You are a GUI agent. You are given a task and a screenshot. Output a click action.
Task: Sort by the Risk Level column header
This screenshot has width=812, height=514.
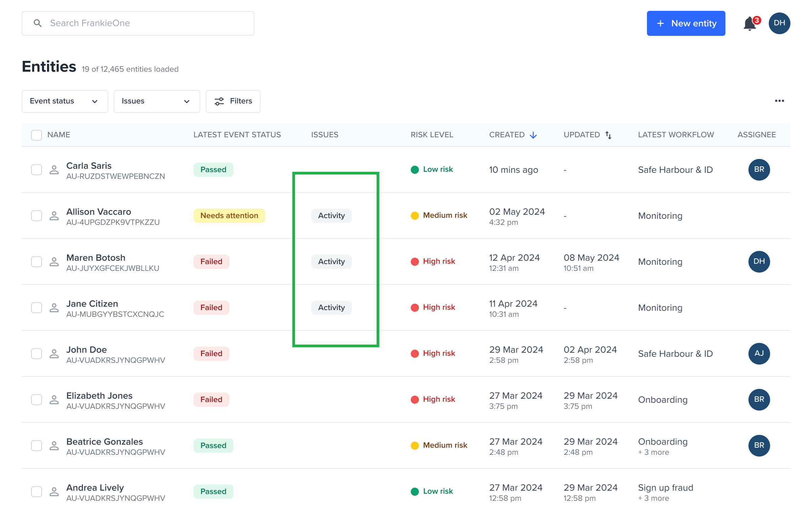[x=432, y=135]
